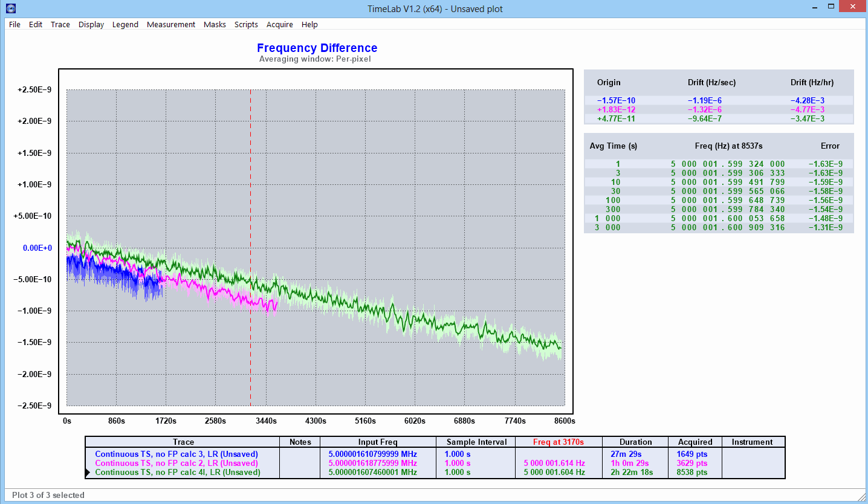Click the x-axis label 8600s
Screen dimensions: 868x504
point(565,421)
